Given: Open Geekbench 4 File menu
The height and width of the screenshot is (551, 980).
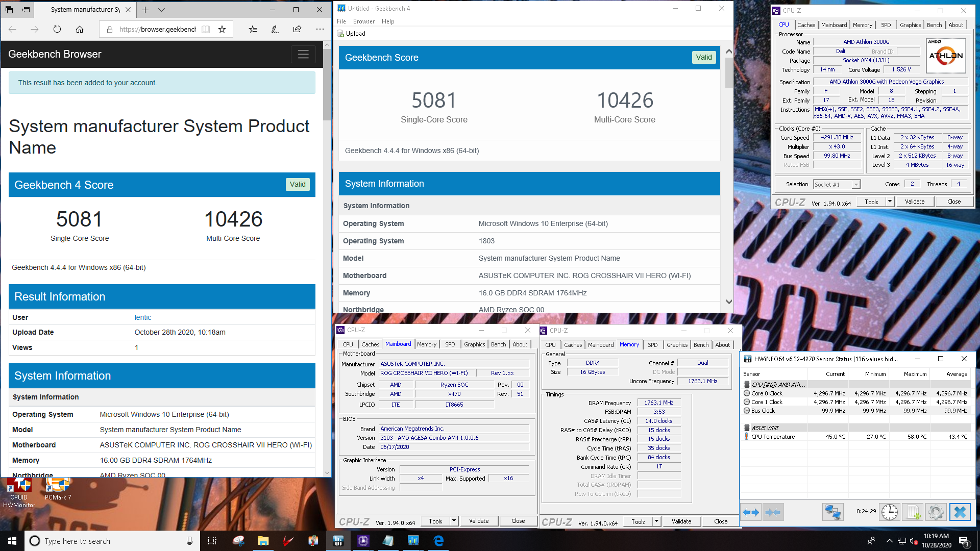Looking at the screenshot, I should (341, 21).
